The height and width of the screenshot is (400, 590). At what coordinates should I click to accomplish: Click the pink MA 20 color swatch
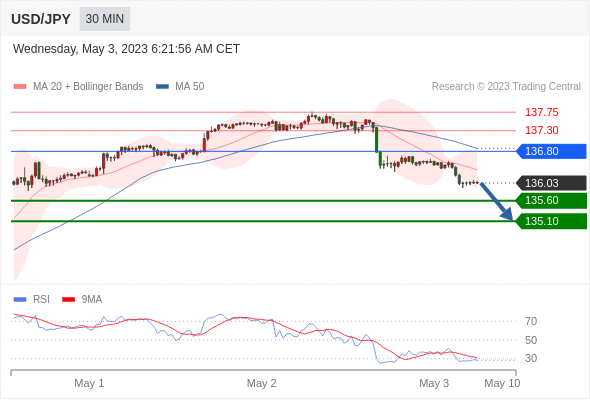20,87
